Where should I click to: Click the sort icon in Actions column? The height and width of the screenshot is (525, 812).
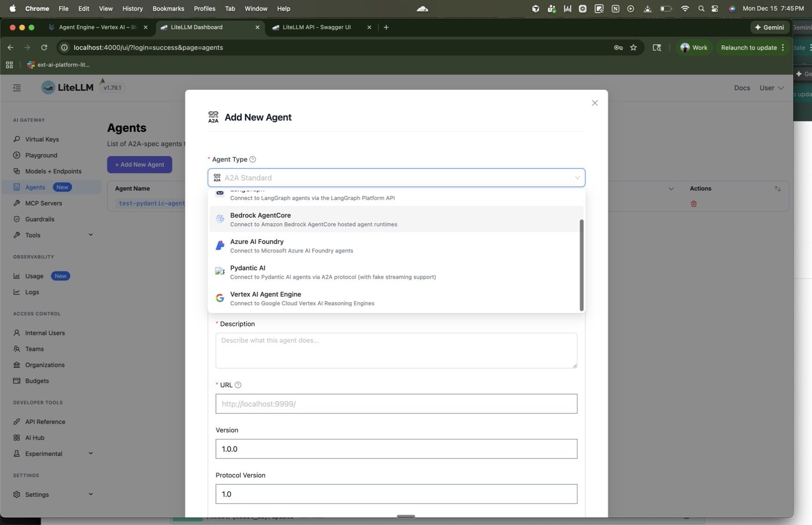coord(777,188)
